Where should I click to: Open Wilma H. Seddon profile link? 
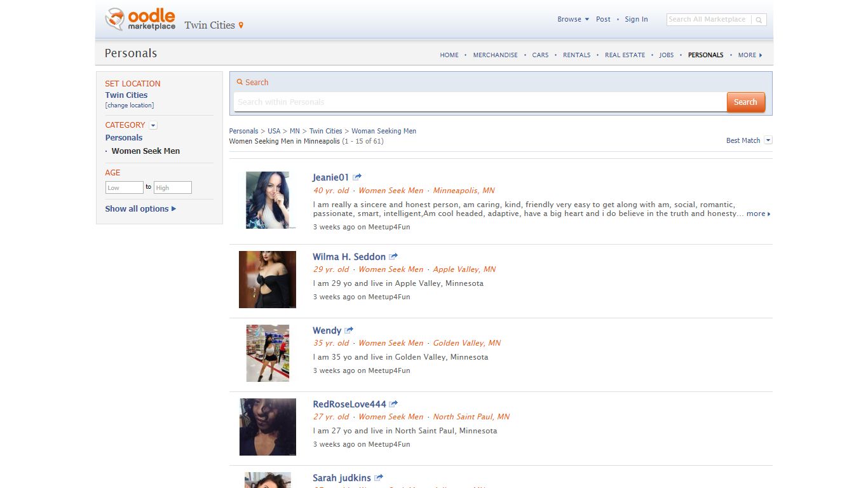pos(349,257)
